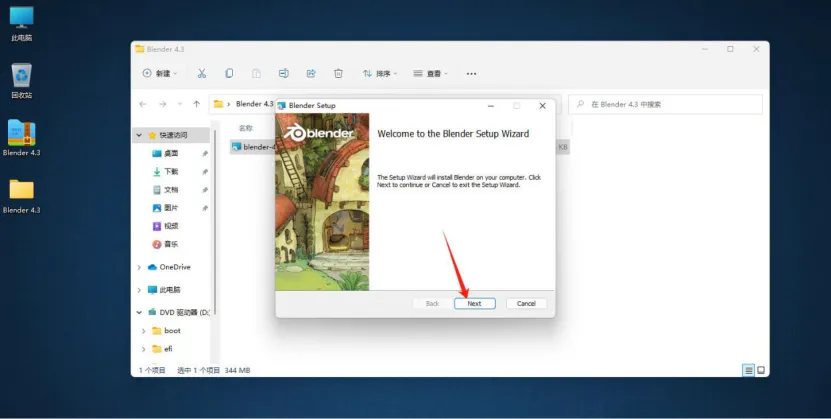The image size is (831, 419).
Task: Click the pin icon next to 桌面
Action: [205, 154]
